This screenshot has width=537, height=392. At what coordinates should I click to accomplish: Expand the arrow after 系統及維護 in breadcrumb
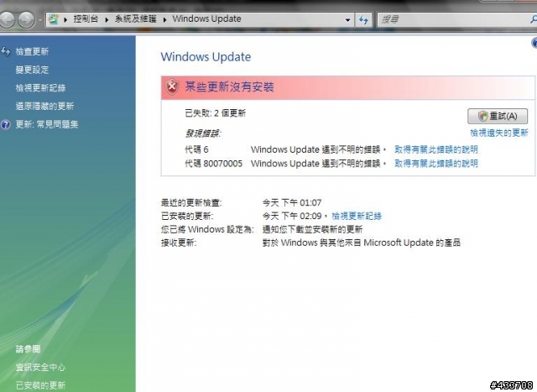[164, 19]
